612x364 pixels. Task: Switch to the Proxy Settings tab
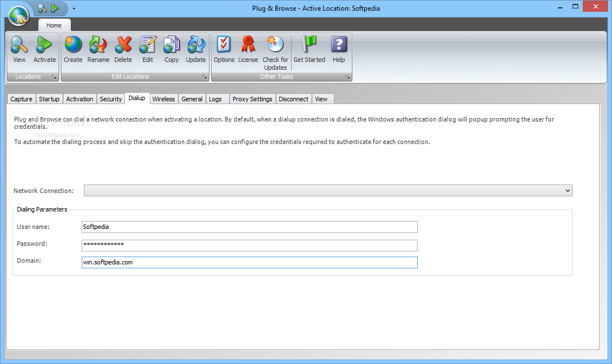tap(253, 99)
